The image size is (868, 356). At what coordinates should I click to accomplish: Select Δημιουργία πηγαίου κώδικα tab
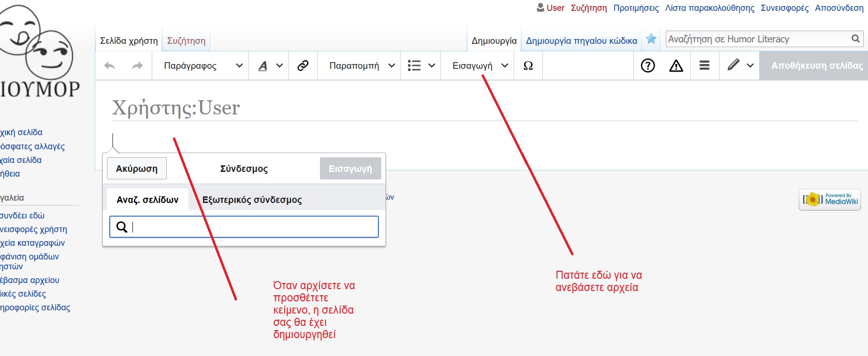[581, 41]
